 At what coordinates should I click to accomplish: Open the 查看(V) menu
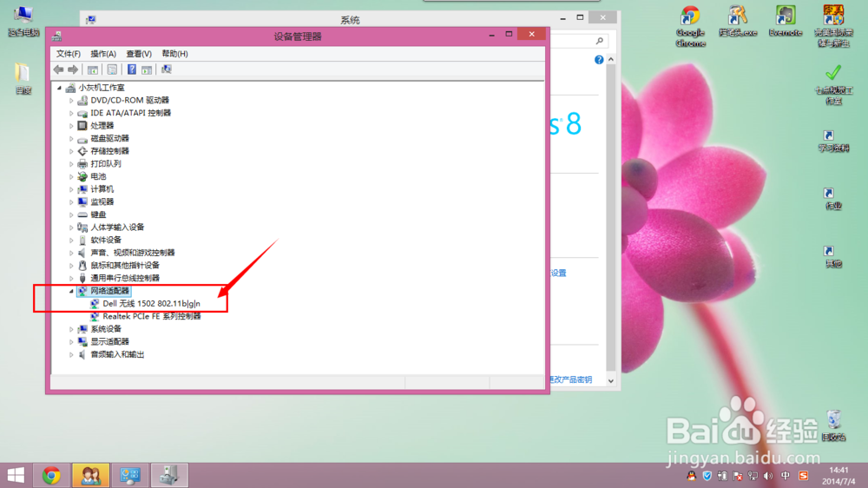point(139,54)
